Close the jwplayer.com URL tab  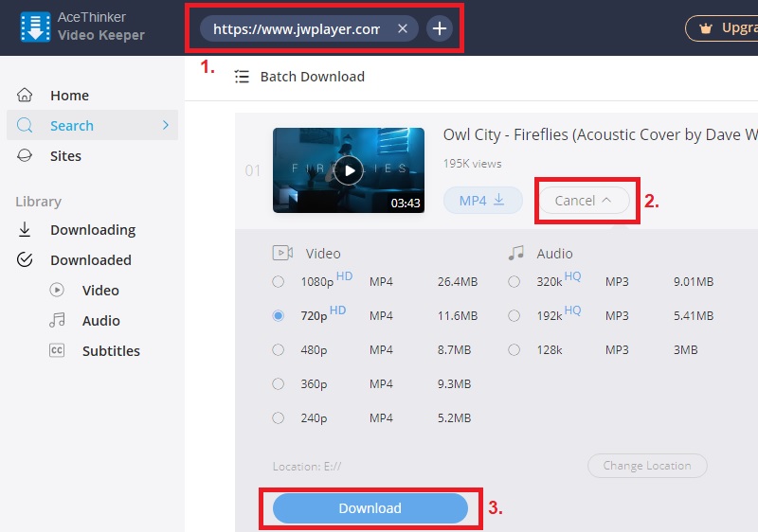pos(402,28)
